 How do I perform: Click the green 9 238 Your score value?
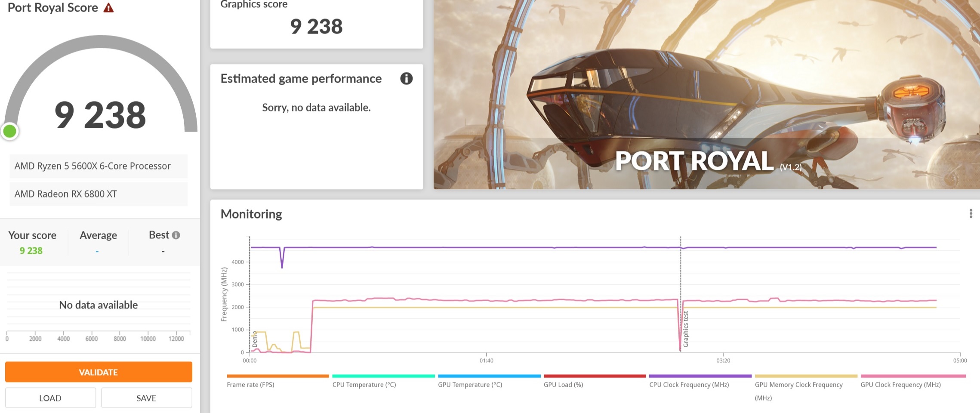click(31, 250)
